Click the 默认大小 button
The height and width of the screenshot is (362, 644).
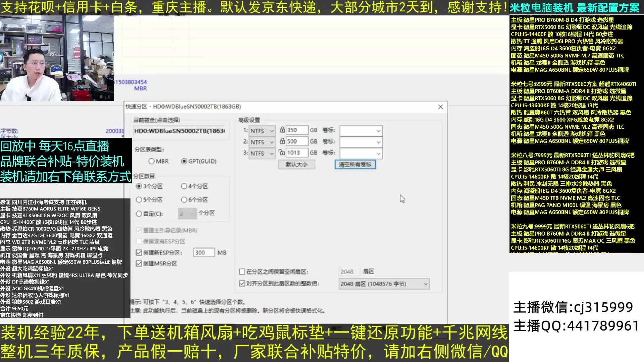tap(296, 164)
